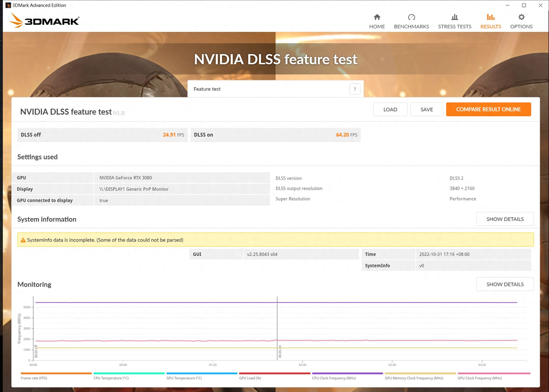
Task: Select the Home house icon
Action: pyautogui.click(x=377, y=17)
